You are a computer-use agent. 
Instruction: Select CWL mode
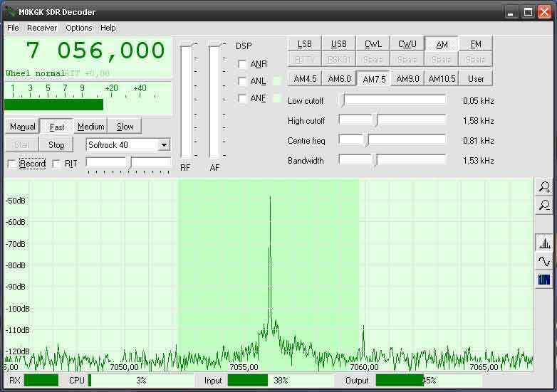click(x=373, y=44)
